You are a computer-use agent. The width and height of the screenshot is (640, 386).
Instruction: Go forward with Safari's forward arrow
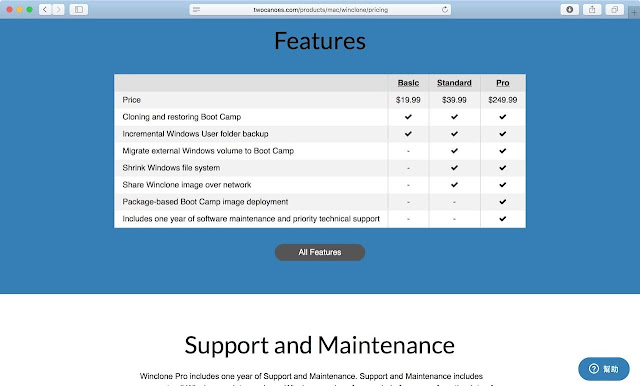[x=58, y=9]
